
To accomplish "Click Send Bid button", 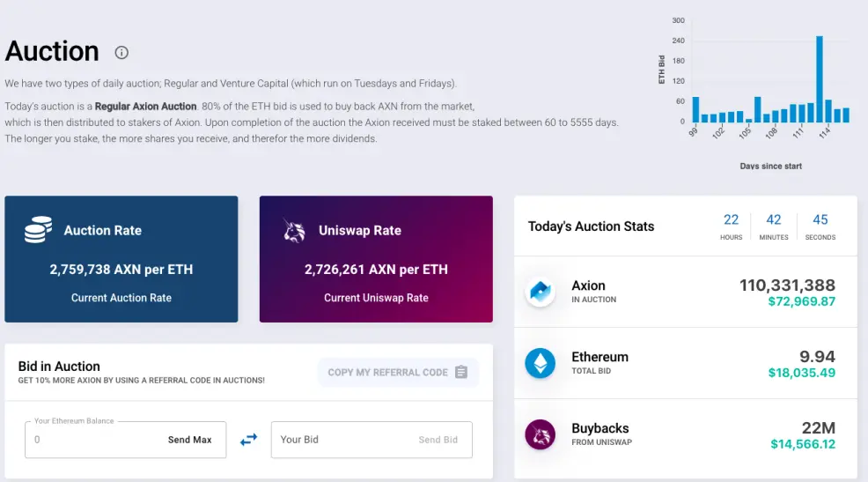I will [438, 440].
